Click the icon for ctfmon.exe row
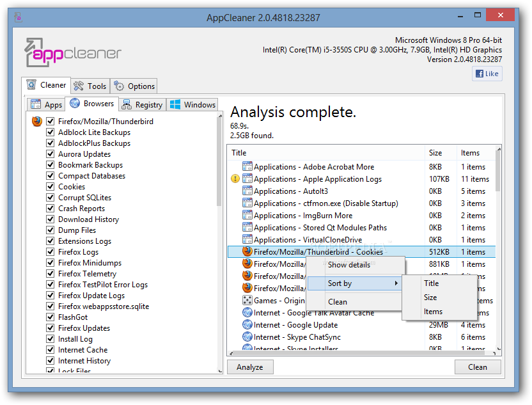The image size is (532, 405). 247,203
